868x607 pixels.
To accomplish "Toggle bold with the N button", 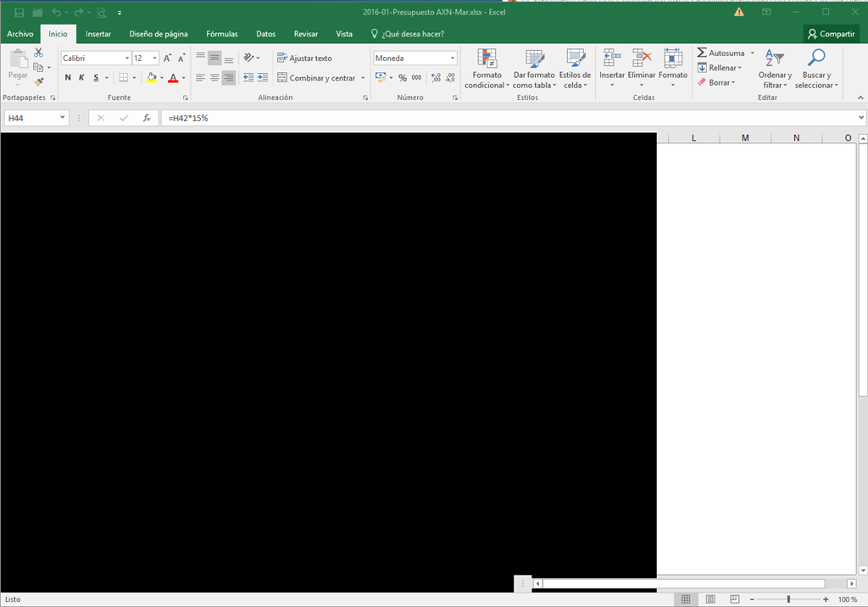I will click(x=68, y=77).
